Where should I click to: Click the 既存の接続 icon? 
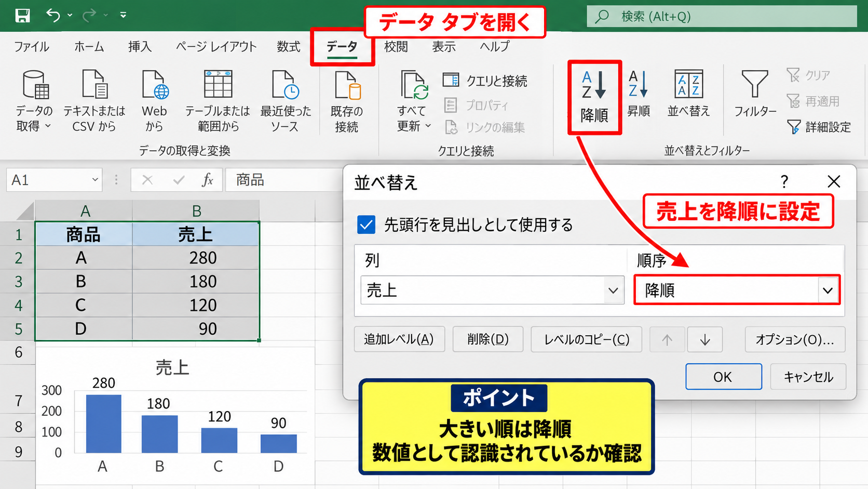[347, 85]
